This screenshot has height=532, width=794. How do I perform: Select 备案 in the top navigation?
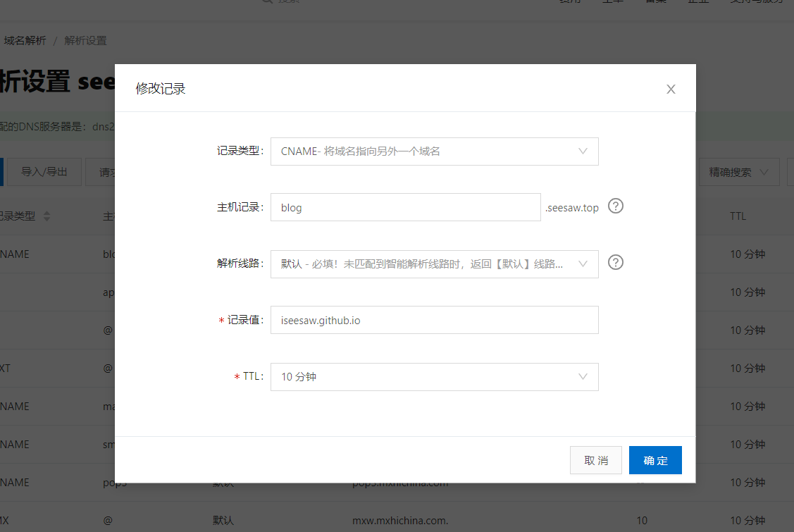[656, 2]
